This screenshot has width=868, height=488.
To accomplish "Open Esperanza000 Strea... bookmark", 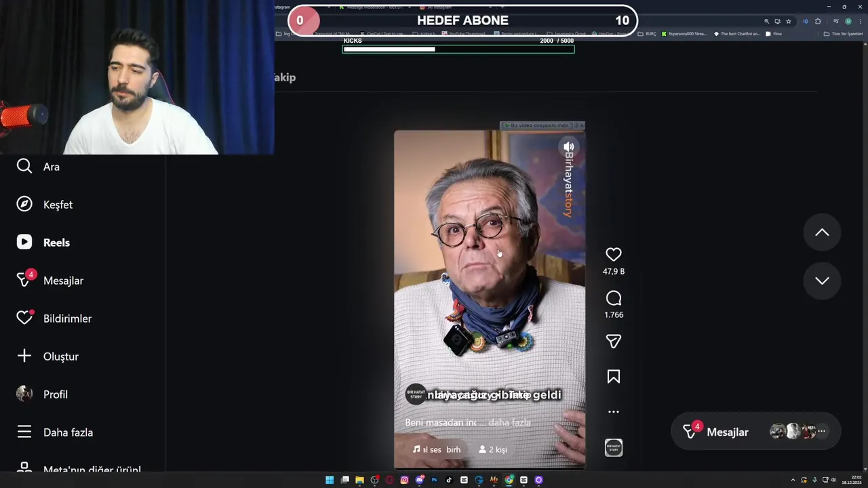I will pos(684,34).
